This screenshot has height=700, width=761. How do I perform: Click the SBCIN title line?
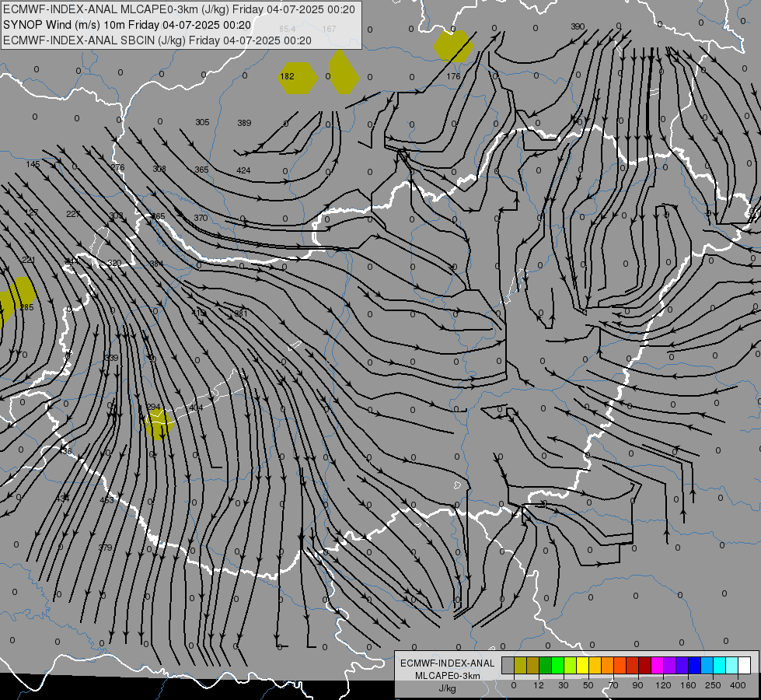157,40
